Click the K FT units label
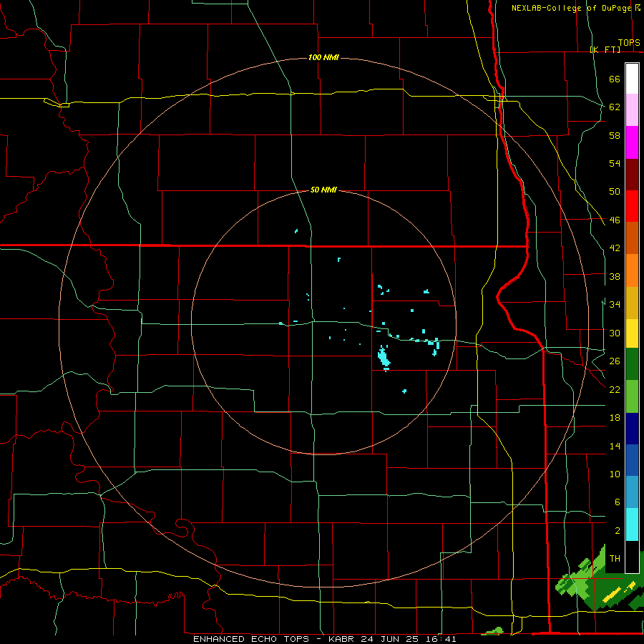 point(605,49)
